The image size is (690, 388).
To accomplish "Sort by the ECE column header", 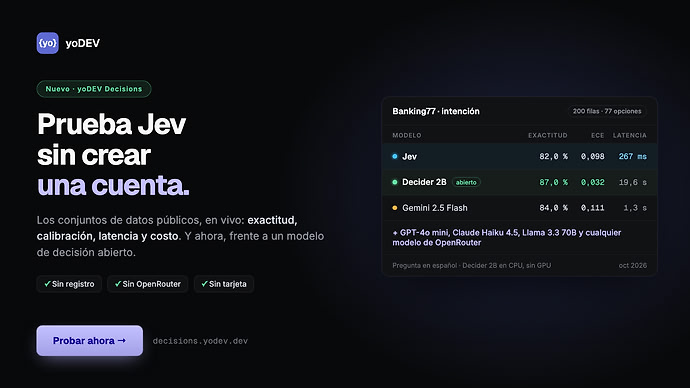I will [598, 135].
